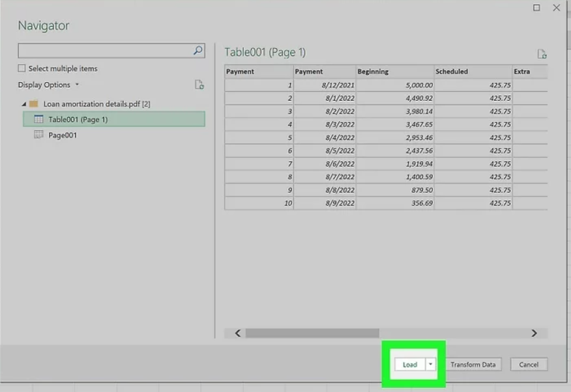This screenshot has height=392, width=571.
Task: Click the right scroll arrow under the preview
Action: pyautogui.click(x=533, y=333)
